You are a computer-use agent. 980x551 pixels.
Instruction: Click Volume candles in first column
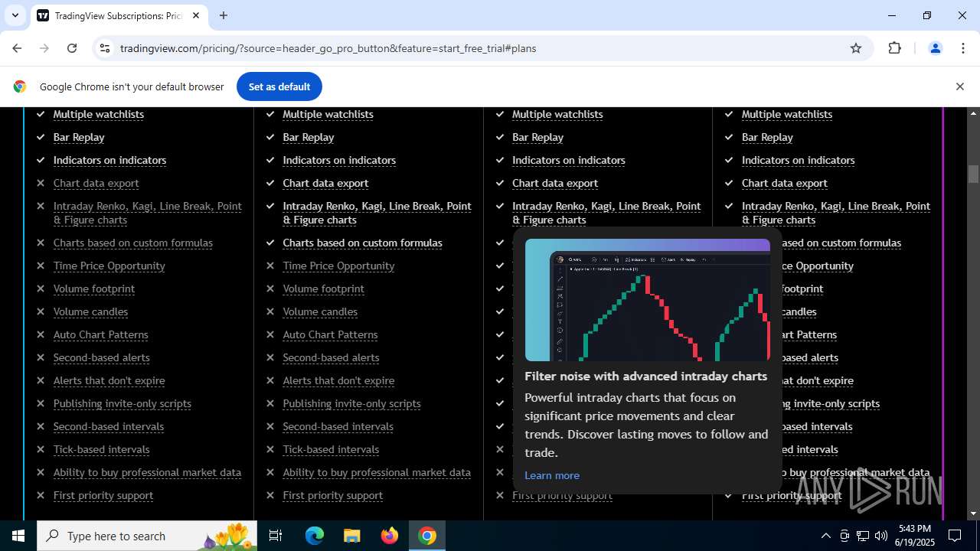(90, 311)
